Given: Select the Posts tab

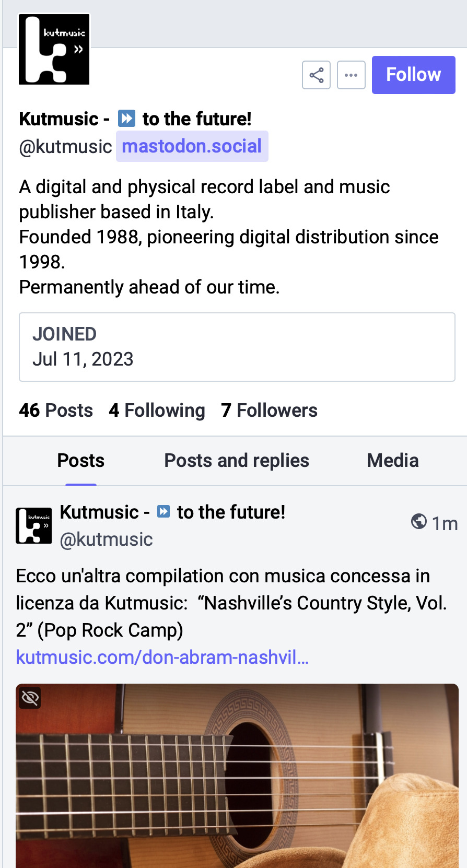Looking at the screenshot, I should click(81, 461).
